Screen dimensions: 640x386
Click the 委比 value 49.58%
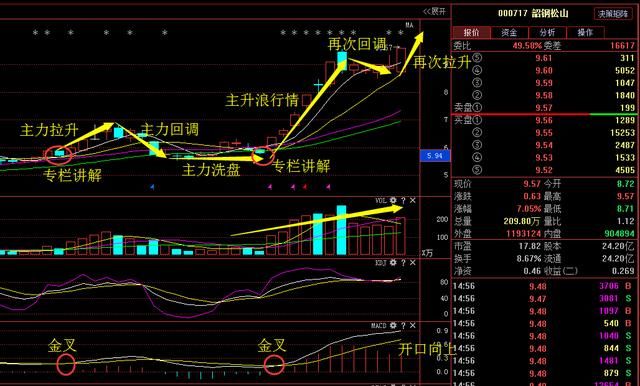(x=527, y=46)
